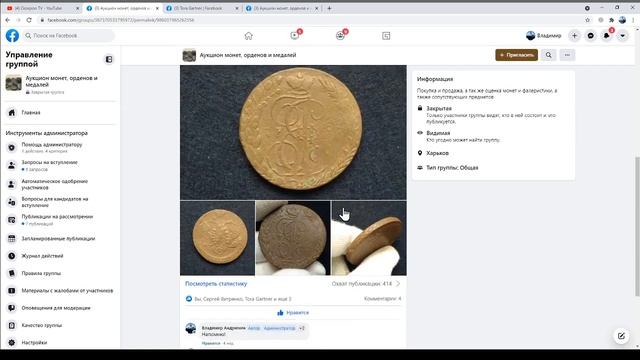Open the Groups icon in top navigation
Viewport: 640px width, 360px height.
[340, 36]
